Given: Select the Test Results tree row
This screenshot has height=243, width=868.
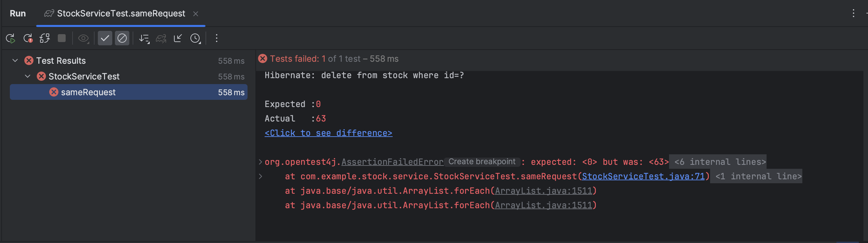Looking at the screenshot, I should pyautogui.click(x=128, y=61).
